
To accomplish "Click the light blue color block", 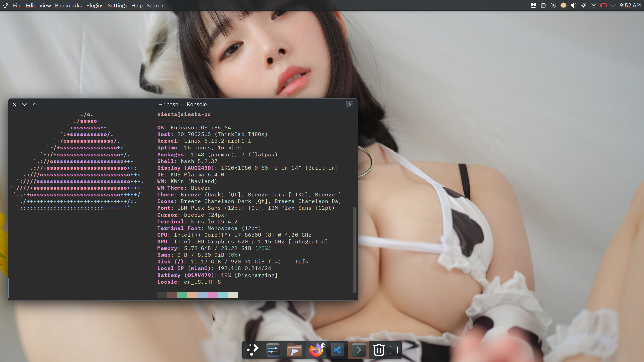I will coord(203,295).
